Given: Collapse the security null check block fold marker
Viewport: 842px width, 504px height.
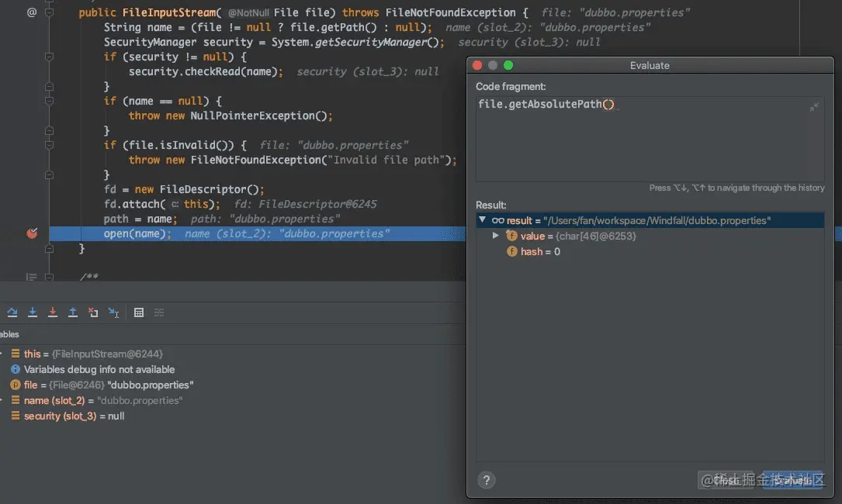Looking at the screenshot, I should tap(48, 57).
